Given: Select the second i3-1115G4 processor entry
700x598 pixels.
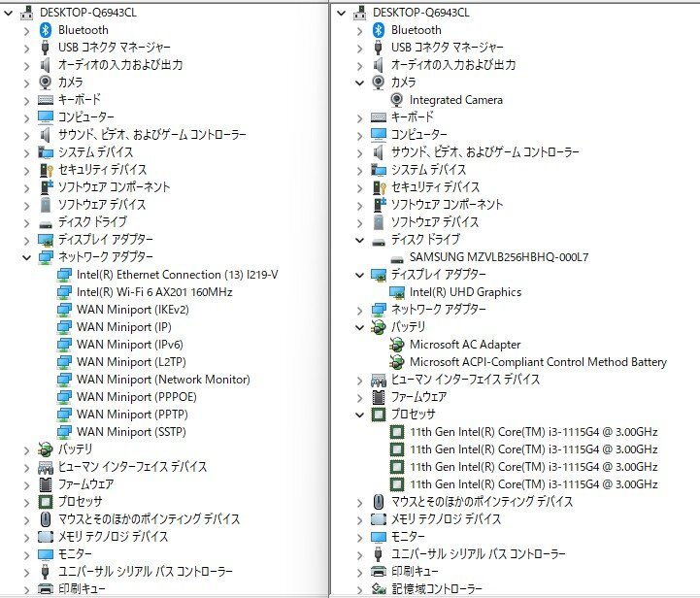Looking at the screenshot, I should click(534, 449).
